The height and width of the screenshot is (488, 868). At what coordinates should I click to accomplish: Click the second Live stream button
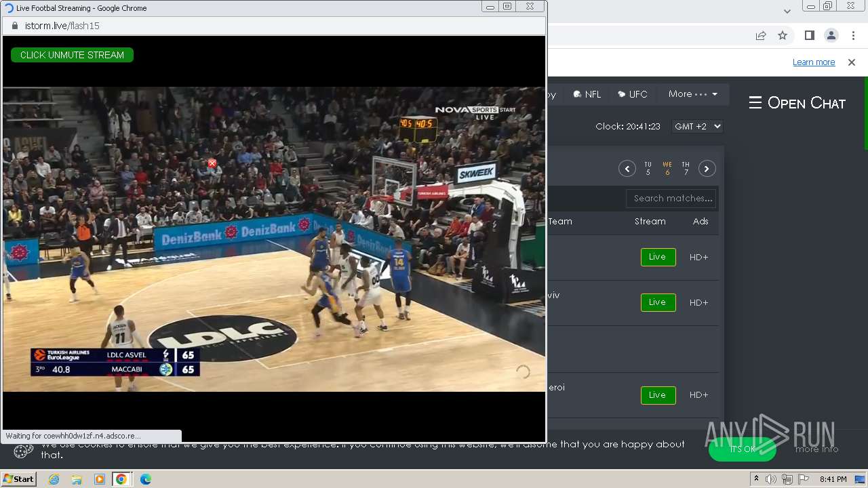[x=658, y=302]
